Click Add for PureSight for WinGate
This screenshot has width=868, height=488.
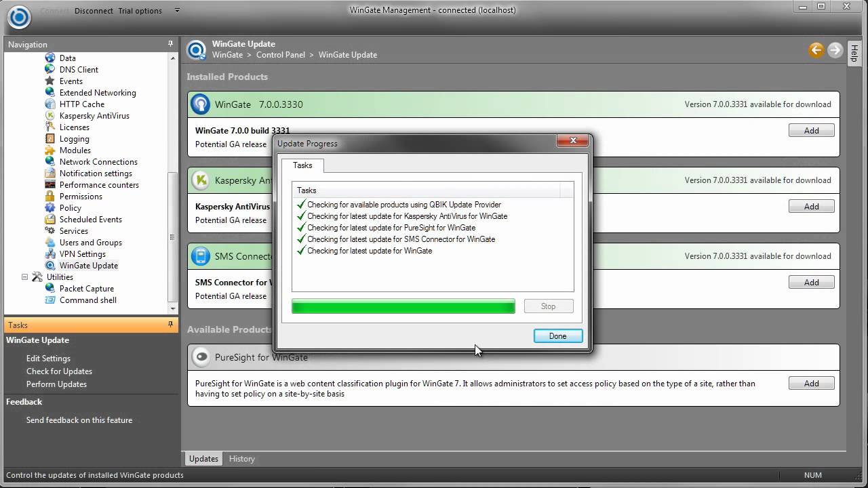(x=812, y=384)
